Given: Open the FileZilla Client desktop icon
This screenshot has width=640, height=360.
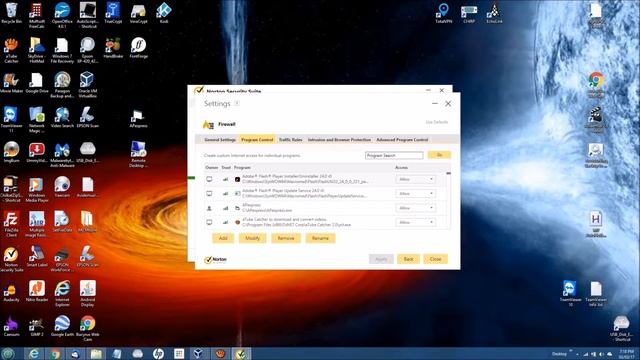Looking at the screenshot, I should 11,224.
